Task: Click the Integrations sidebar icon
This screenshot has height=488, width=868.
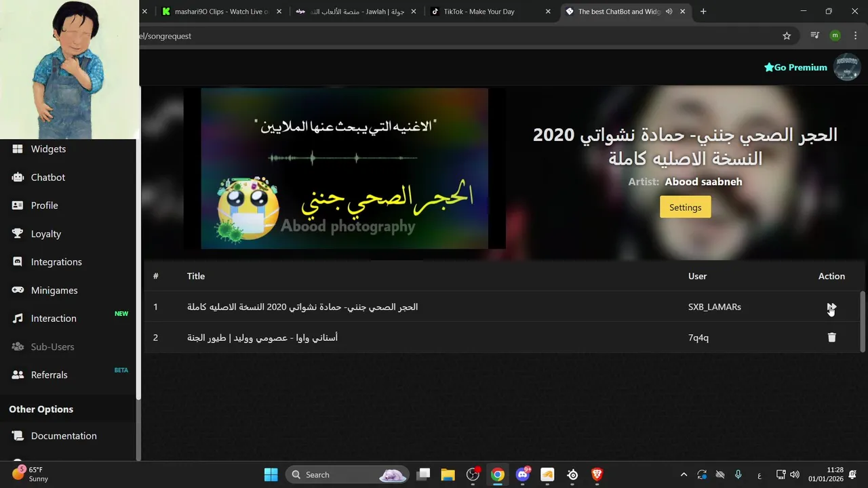Action: click(18, 262)
